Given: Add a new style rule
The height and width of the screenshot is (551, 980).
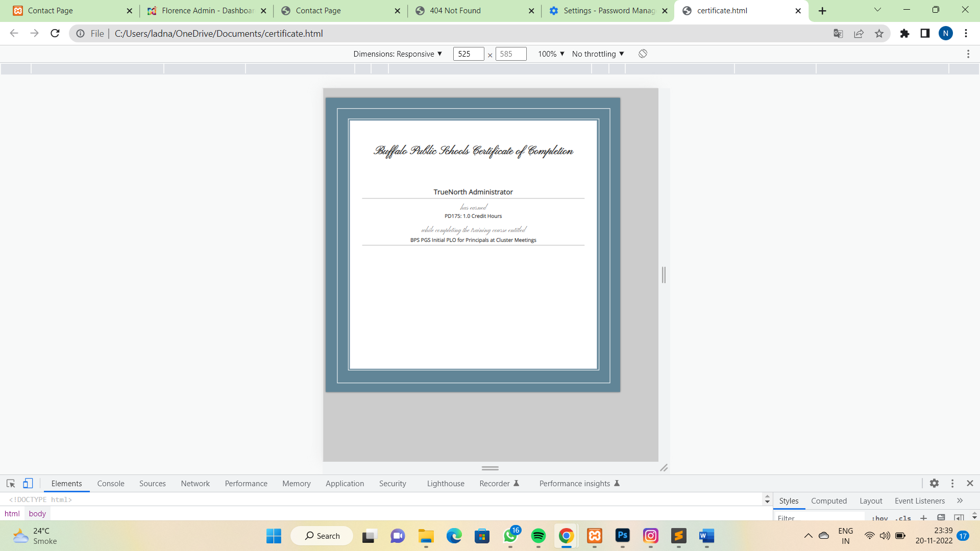Looking at the screenshot, I should tap(923, 517).
